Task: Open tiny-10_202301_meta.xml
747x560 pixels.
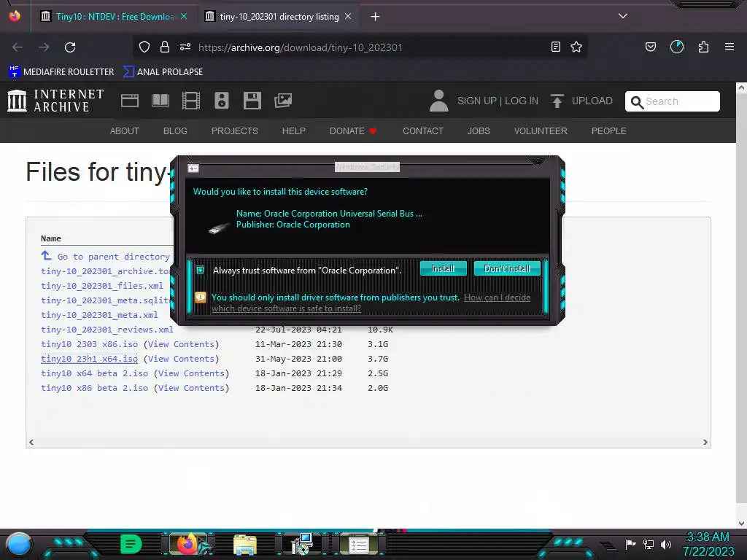Action: [99, 315]
